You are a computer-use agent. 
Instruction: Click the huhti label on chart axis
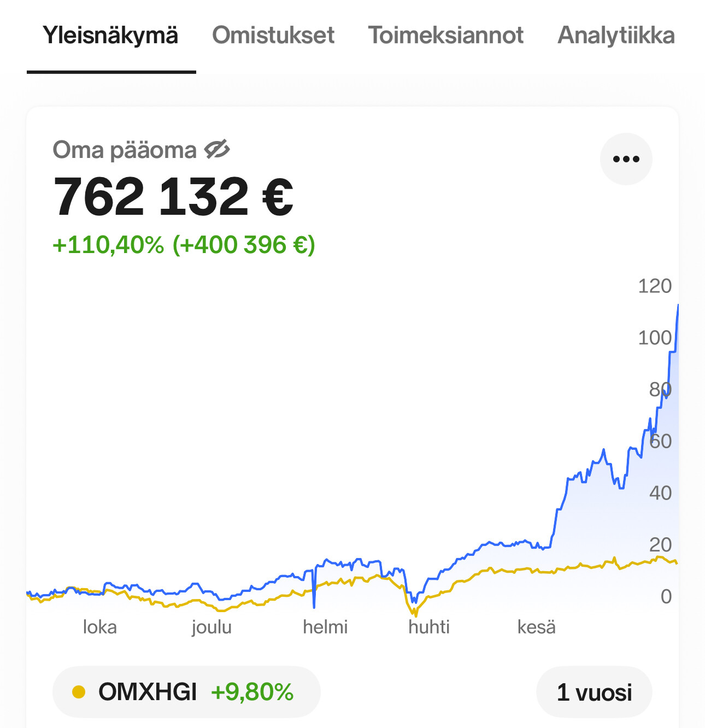[x=429, y=627]
